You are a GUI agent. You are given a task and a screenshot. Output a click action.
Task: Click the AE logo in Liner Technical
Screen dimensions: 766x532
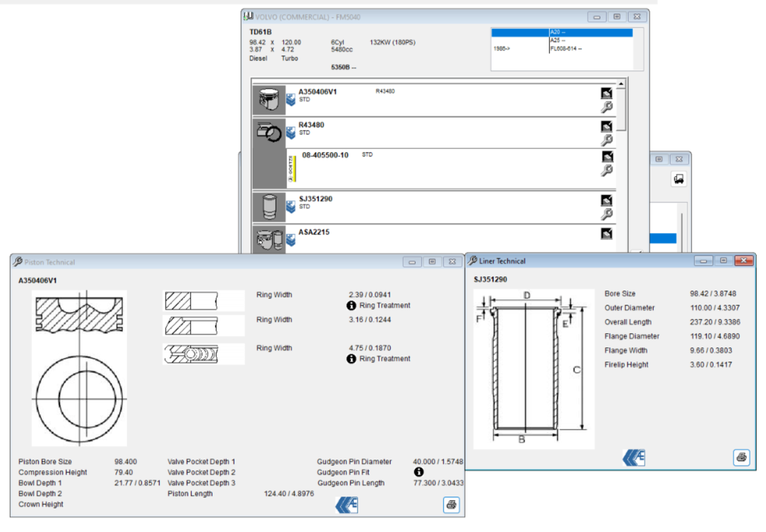click(634, 457)
